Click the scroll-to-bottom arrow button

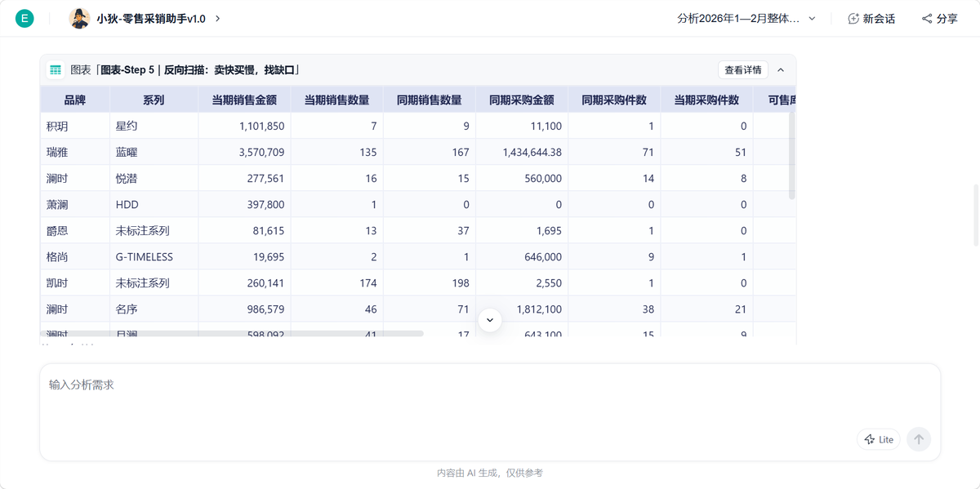tap(490, 320)
